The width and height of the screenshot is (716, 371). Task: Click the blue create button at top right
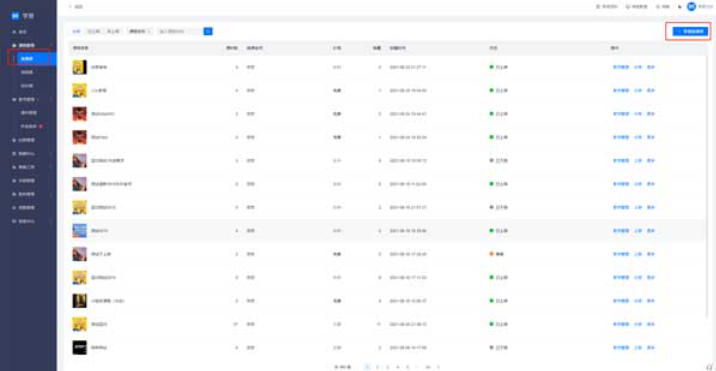(x=690, y=31)
